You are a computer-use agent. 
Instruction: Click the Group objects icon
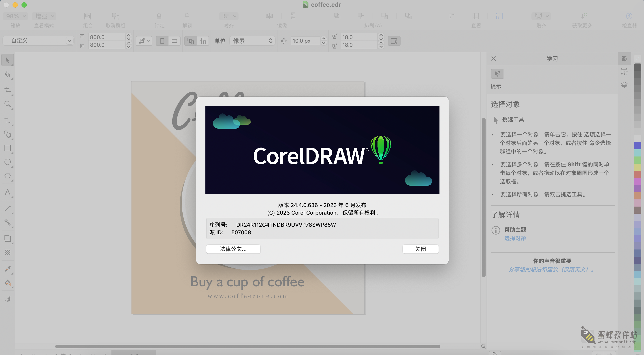(x=87, y=16)
